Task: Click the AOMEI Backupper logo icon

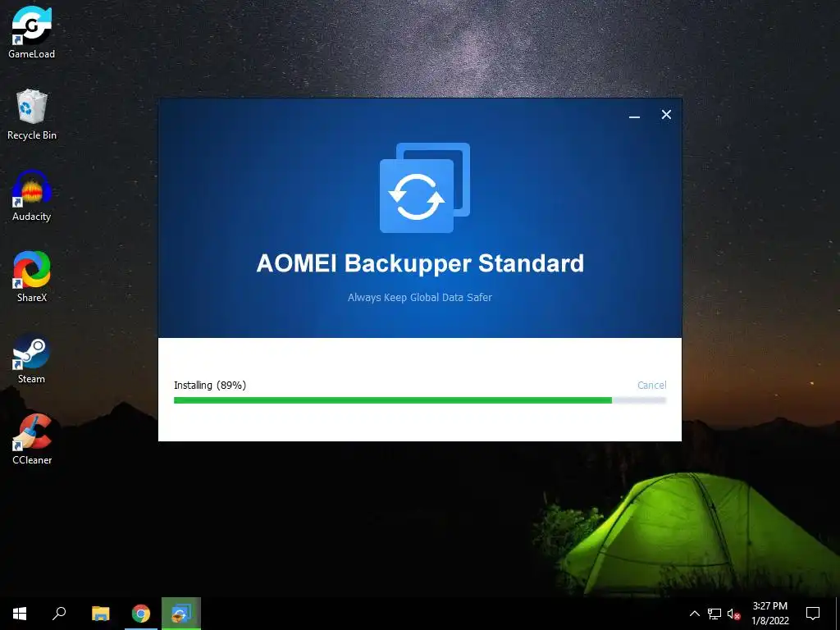Action: pyautogui.click(x=425, y=188)
